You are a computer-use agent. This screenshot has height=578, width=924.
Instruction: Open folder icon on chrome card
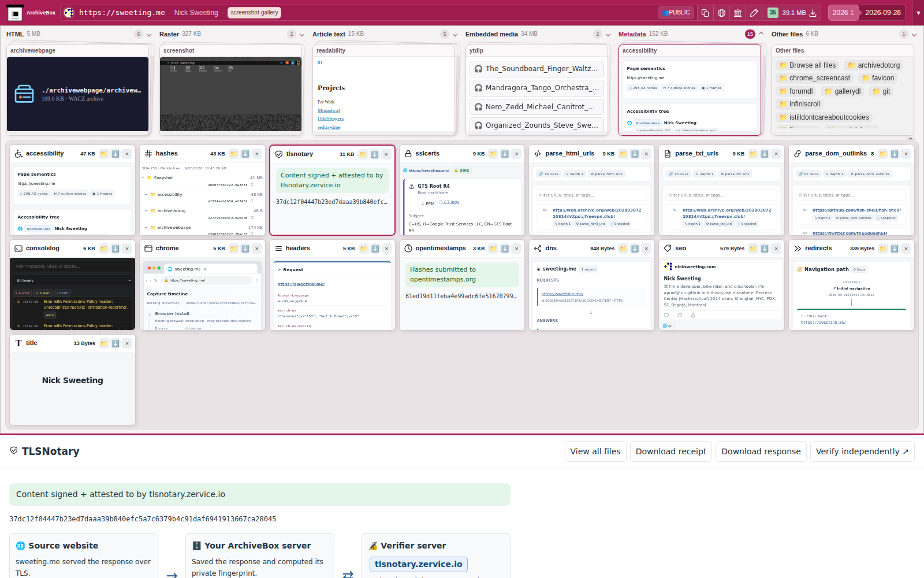pos(234,249)
